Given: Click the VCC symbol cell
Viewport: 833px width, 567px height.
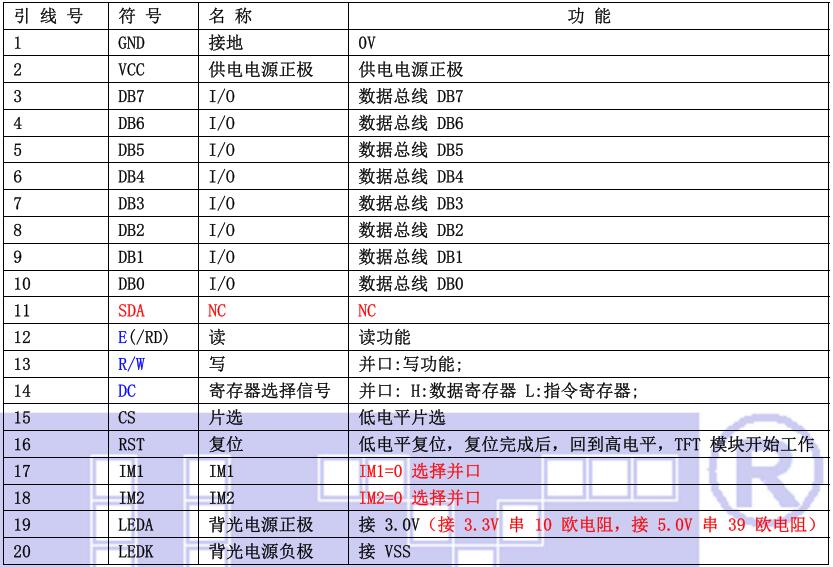Looking at the screenshot, I should (132, 71).
